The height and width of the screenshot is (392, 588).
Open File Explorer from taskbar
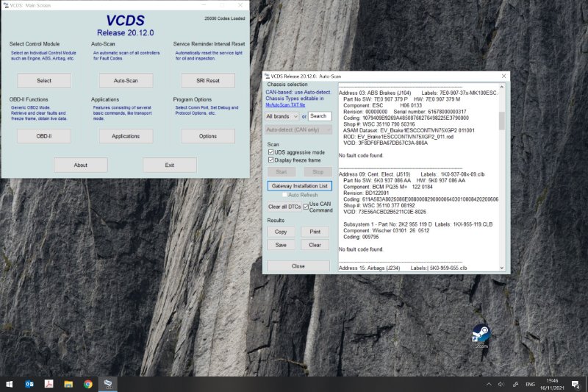point(68,384)
